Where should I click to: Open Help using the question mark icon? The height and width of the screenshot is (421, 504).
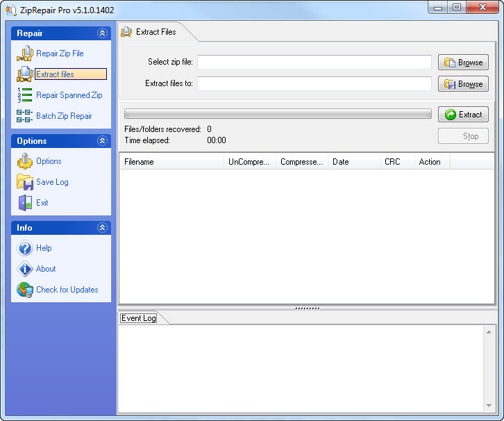coord(25,248)
